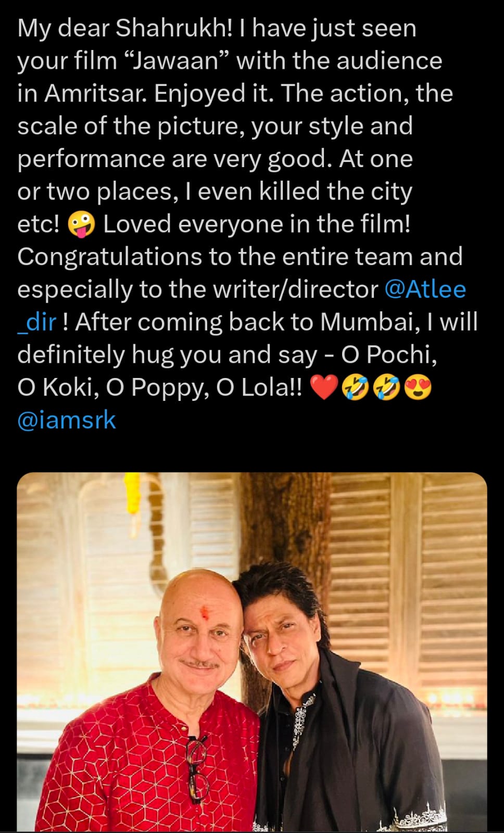
Task: Tap the second rolling-laughing emoji
Action: click(x=386, y=388)
